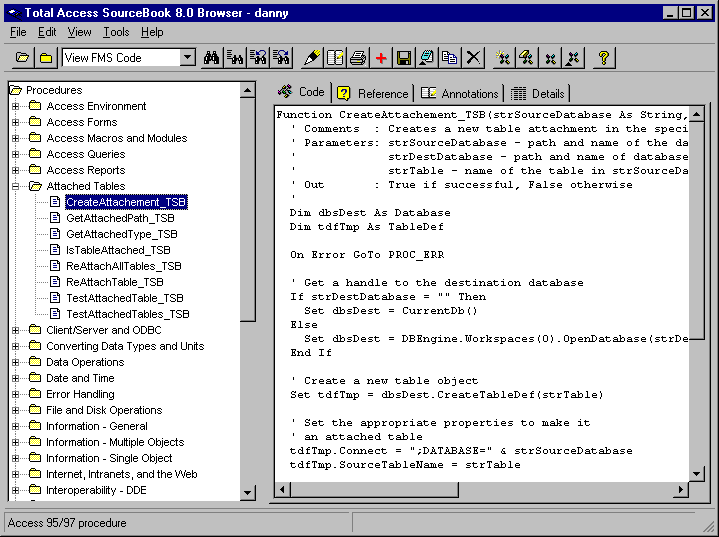Select ReAttachAllTables_TSB procedure
The height and width of the screenshot is (537, 719).
[124, 266]
